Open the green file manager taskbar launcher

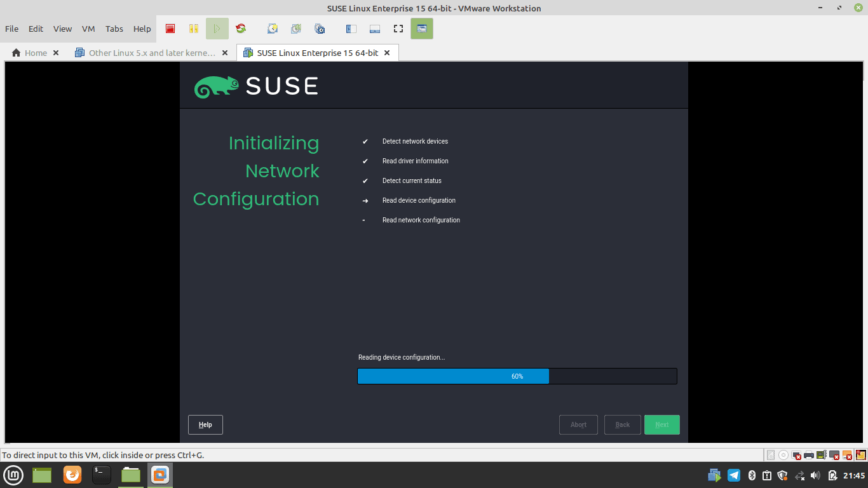pos(131,475)
